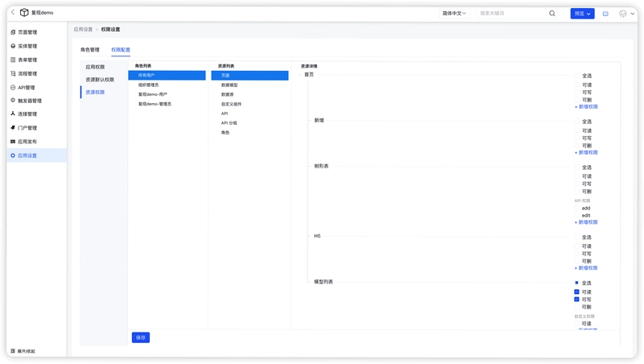The width and height of the screenshot is (644, 364).
Task: Open 流程管理 in the sidebar
Action: click(x=27, y=73)
